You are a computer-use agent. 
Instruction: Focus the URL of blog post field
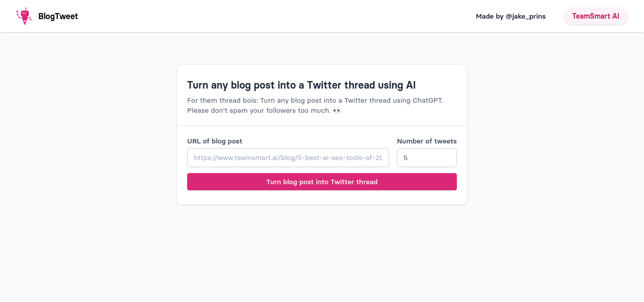[288, 158]
